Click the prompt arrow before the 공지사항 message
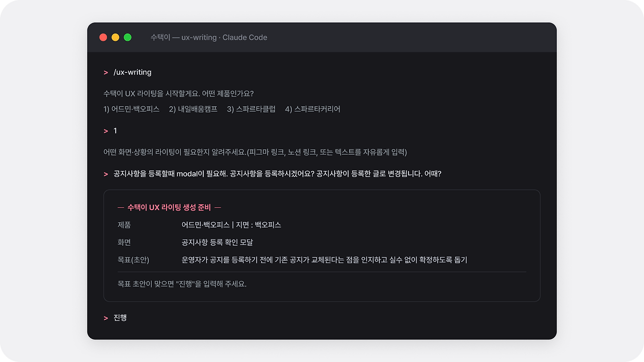Screen dimensions: 644x362 pos(106,174)
